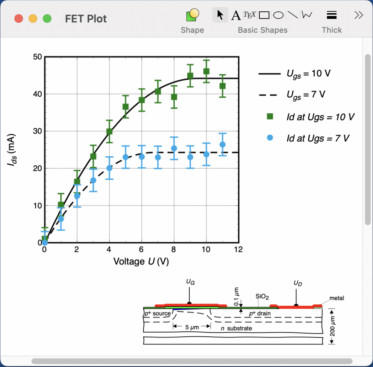Click the green zoom window button
373x367 pixels.
(x=47, y=18)
